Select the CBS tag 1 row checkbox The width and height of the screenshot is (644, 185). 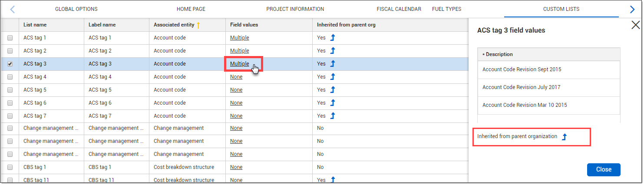[x=10, y=168]
